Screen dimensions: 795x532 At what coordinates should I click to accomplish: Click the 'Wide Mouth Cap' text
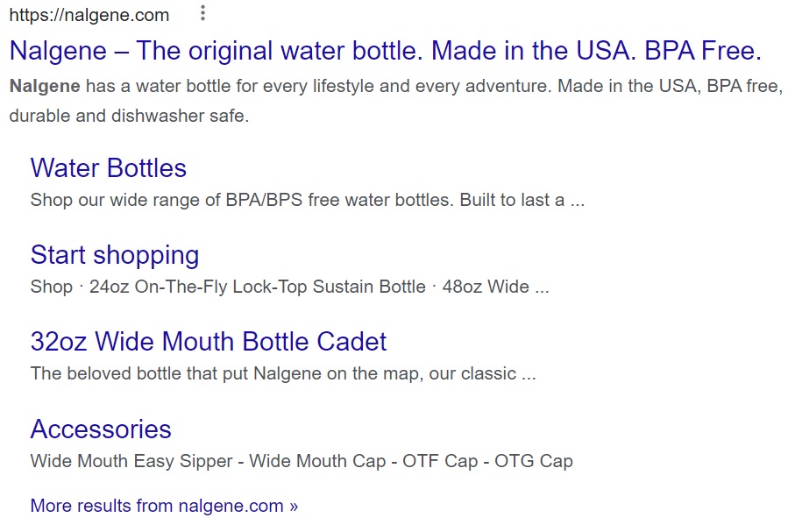click(x=317, y=461)
